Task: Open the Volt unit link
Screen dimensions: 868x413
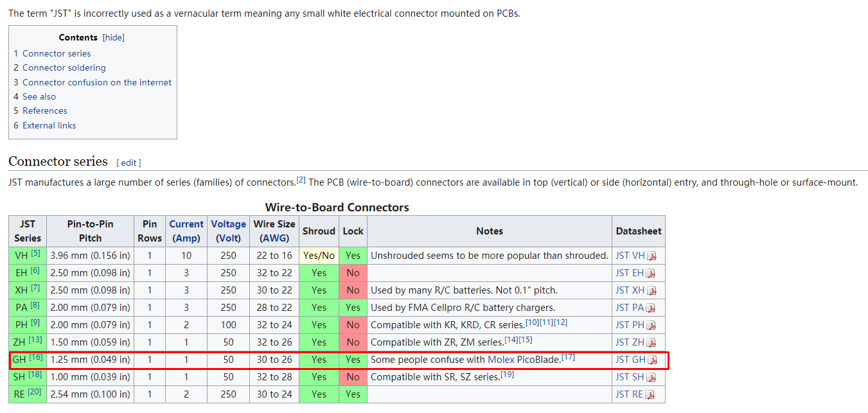Action: [x=228, y=238]
